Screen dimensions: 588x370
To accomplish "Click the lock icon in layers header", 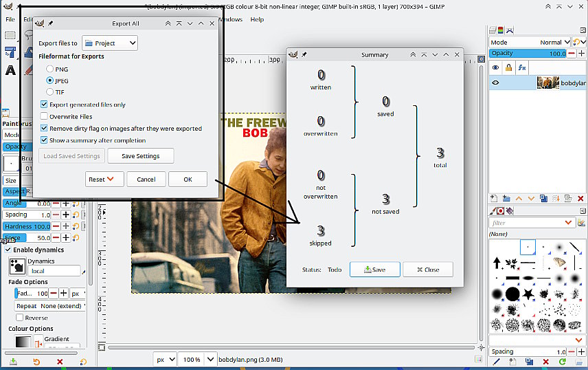I will tap(509, 67).
